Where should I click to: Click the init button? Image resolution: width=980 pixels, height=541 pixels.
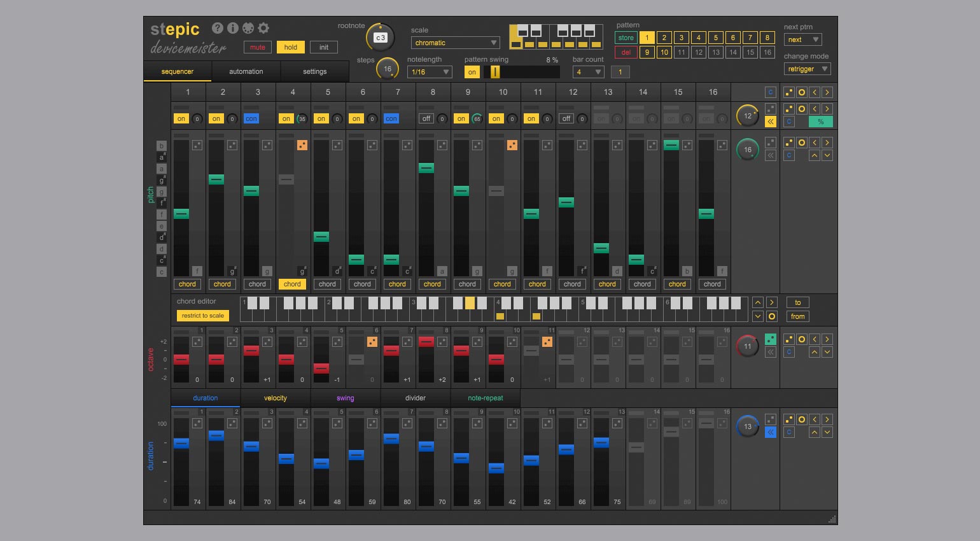pyautogui.click(x=324, y=47)
